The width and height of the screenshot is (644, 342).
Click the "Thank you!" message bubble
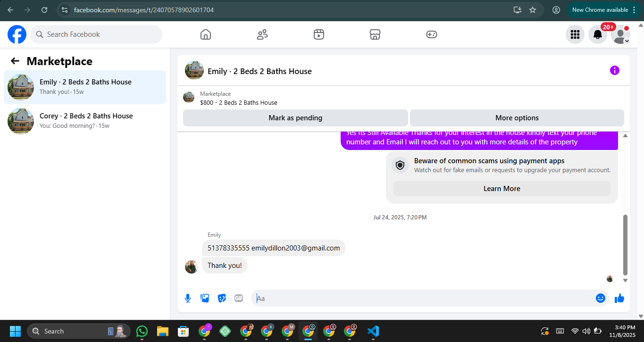225,266
